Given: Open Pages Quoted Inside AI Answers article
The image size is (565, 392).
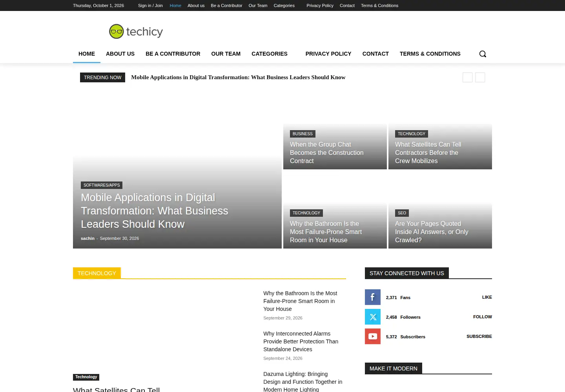Looking at the screenshot, I should [x=432, y=232].
